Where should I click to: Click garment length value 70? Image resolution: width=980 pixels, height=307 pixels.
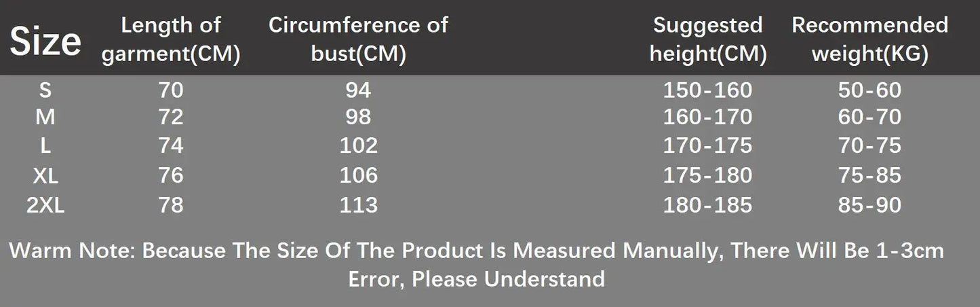(171, 90)
